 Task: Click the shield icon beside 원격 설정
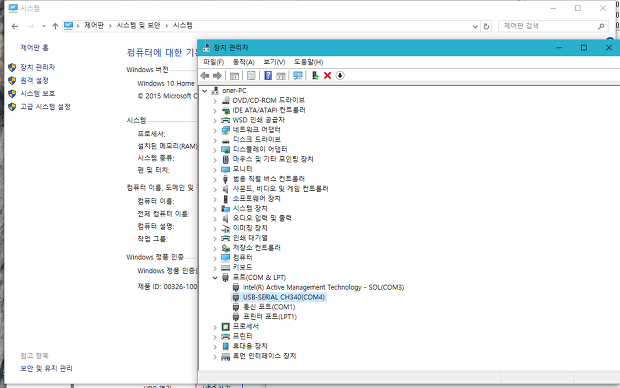point(12,81)
